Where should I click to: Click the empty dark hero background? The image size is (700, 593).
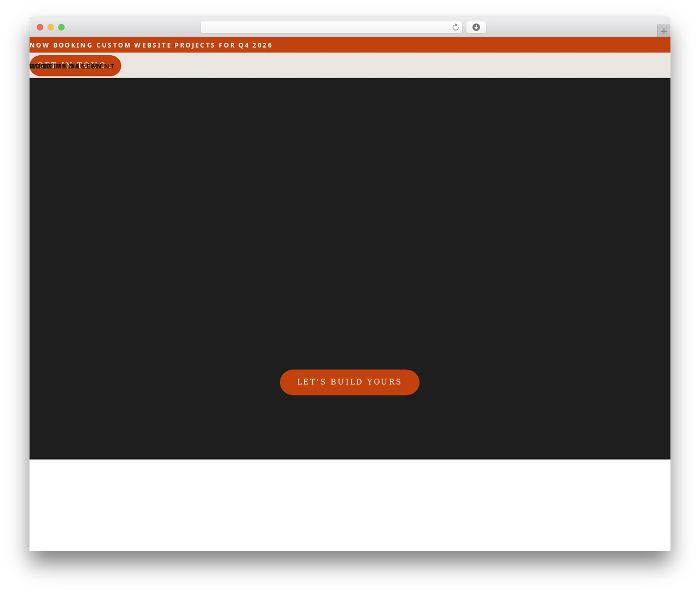pos(350,219)
